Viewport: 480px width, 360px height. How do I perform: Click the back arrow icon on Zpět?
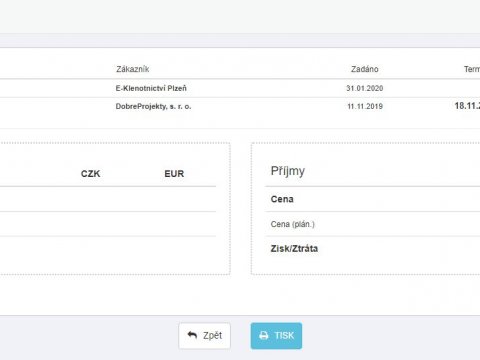tap(192, 335)
